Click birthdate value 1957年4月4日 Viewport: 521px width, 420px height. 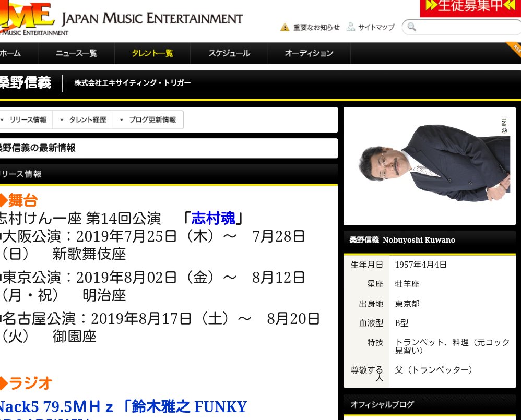(421, 265)
